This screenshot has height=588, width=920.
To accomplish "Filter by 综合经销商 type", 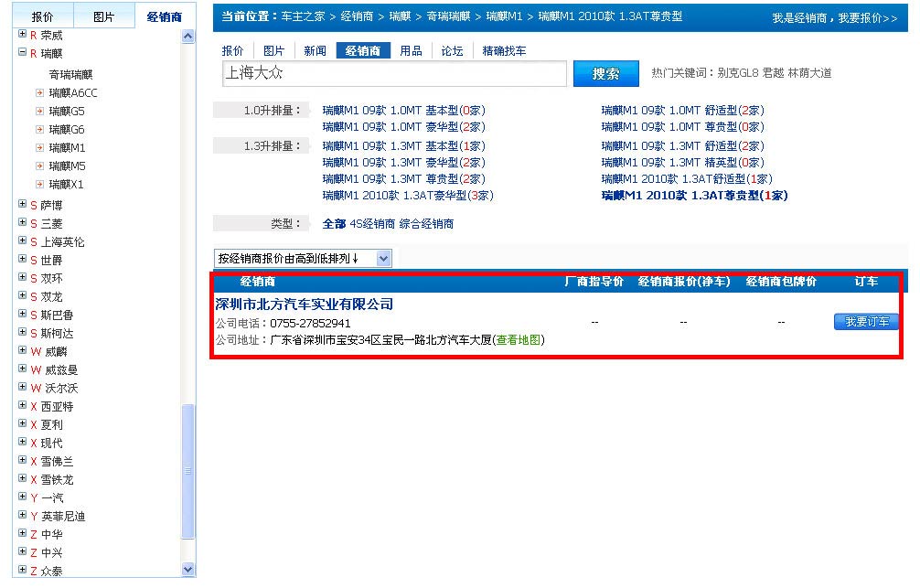I will coord(426,223).
